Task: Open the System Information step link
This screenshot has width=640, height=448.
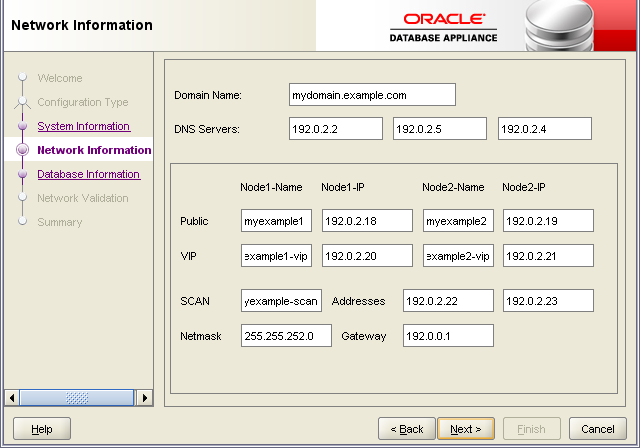Action: 84,126
